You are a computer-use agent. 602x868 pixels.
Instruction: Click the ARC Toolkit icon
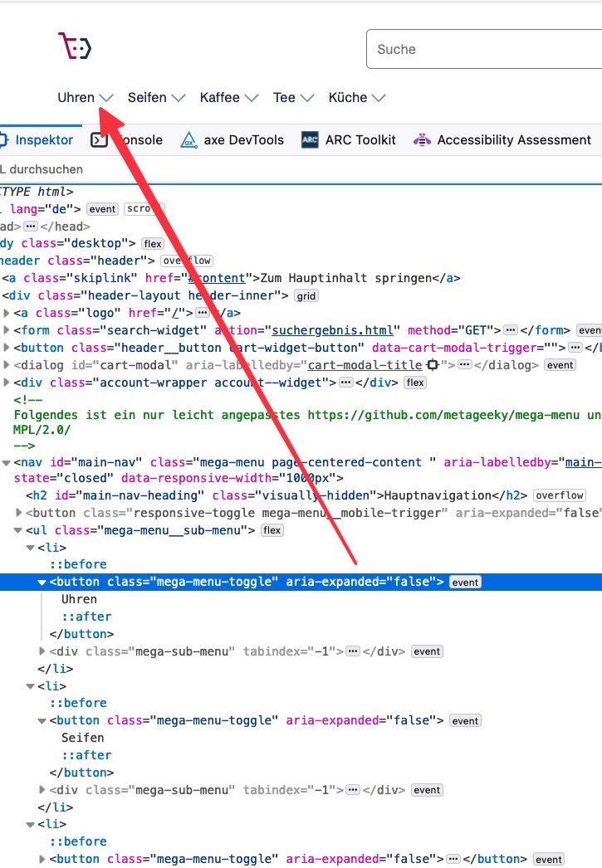tap(310, 140)
